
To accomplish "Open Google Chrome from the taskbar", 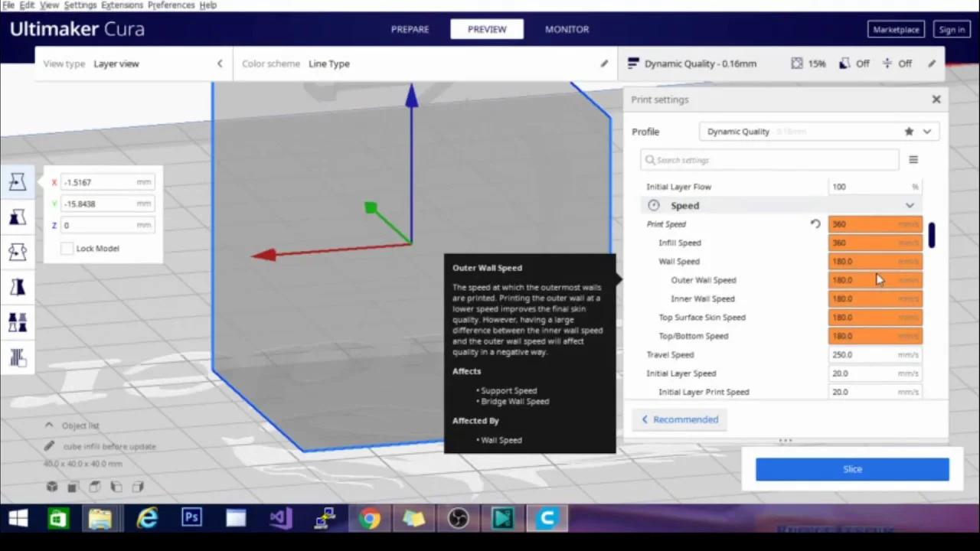I will (x=370, y=519).
